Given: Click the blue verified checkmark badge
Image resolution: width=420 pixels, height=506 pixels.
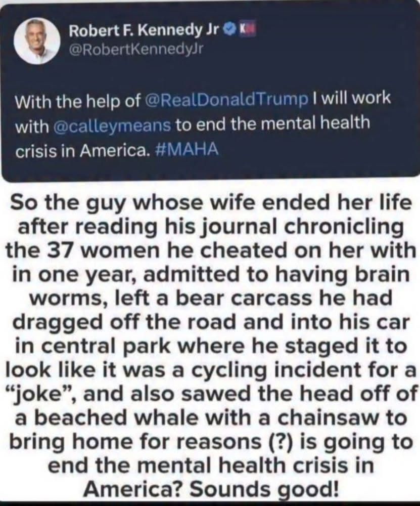Looking at the screenshot, I should (229, 31).
